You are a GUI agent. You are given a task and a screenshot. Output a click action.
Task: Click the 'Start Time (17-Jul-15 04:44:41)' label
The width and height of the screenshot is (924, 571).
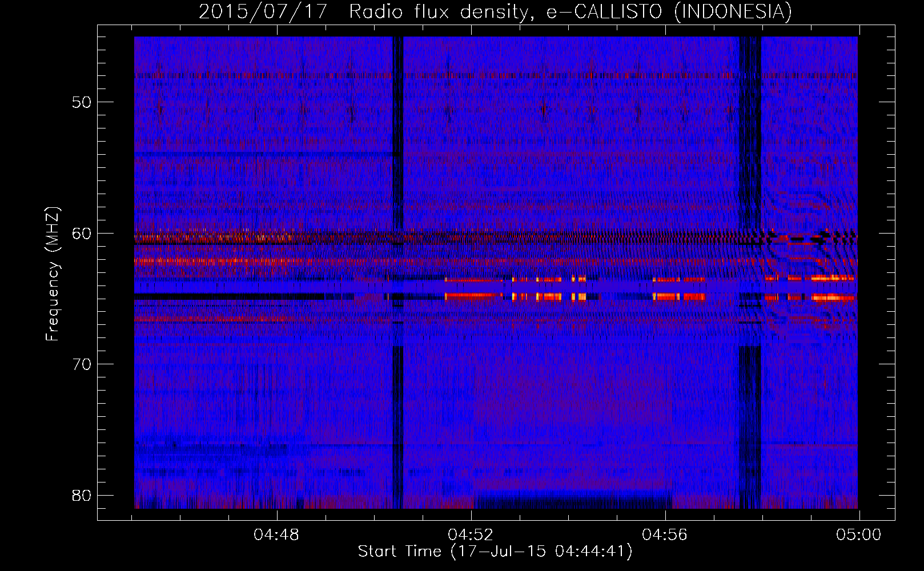pyautogui.click(x=495, y=552)
